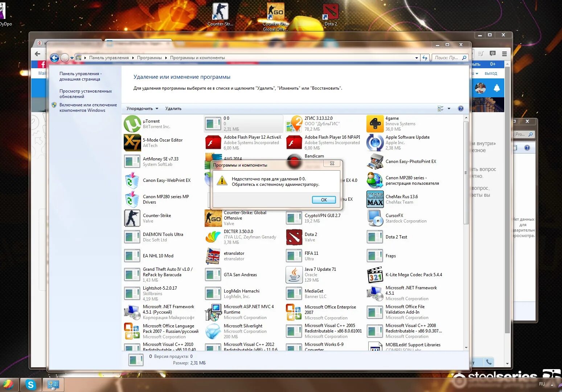Go back with the blue arrow button
The width and height of the screenshot is (562, 392).
click(x=54, y=58)
